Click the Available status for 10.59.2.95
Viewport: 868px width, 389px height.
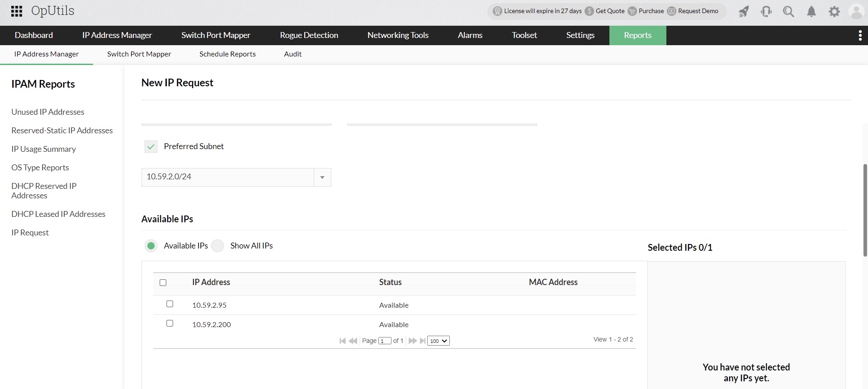pos(394,305)
